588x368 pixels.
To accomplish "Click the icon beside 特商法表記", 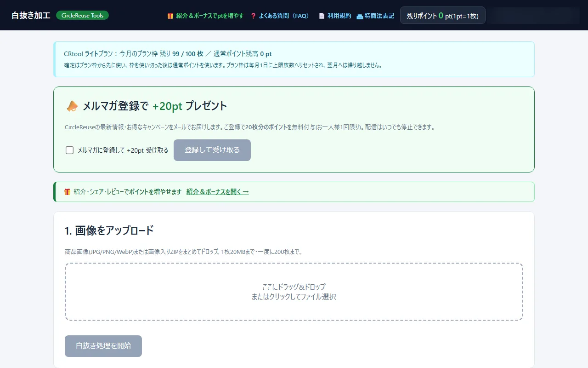I will click(x=360, y=16).
